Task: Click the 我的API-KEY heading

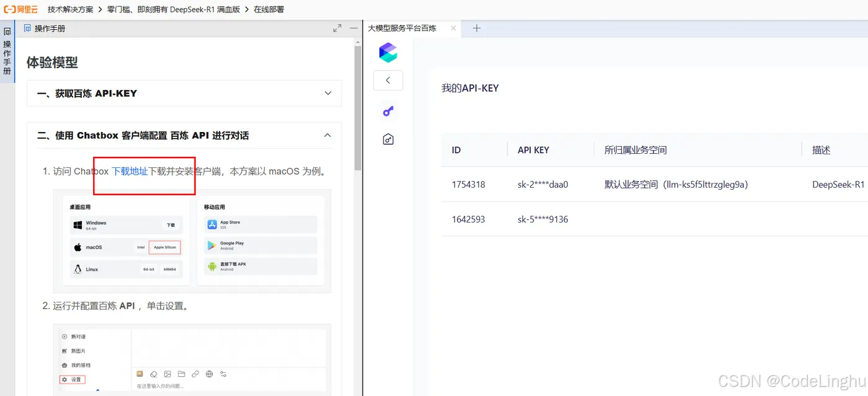Action: point(470,89)
